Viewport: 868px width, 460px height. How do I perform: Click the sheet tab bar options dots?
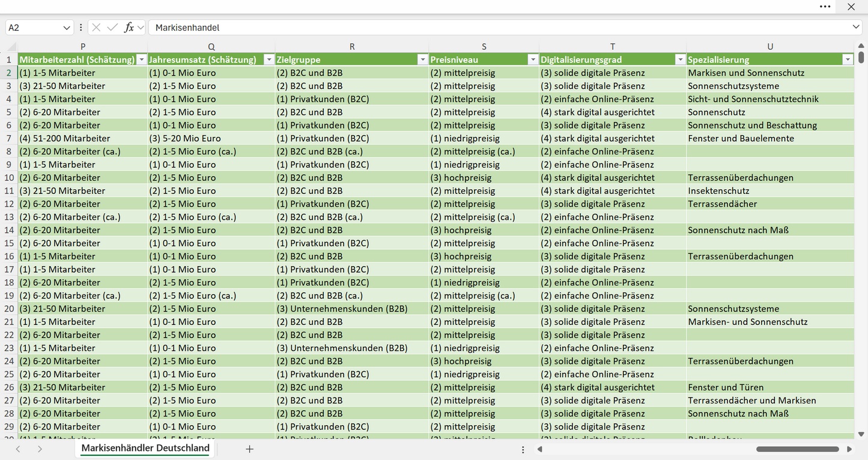523,449
